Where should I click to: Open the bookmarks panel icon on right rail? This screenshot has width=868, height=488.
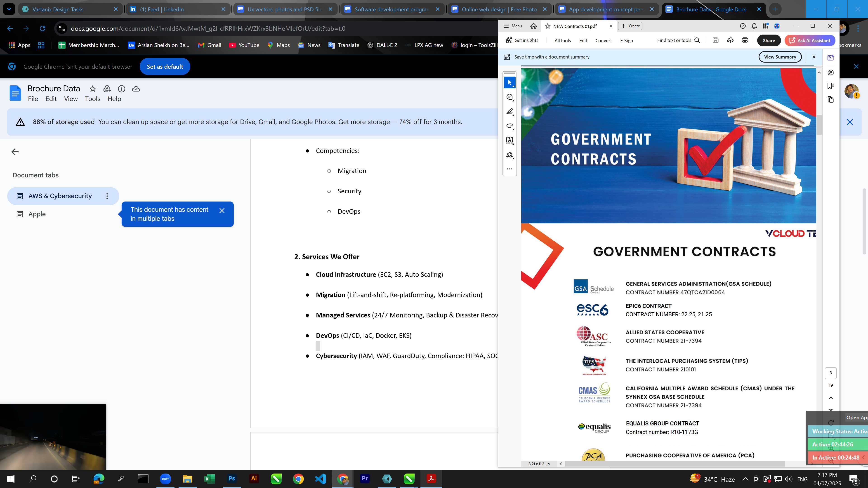(x=831, y=86)
